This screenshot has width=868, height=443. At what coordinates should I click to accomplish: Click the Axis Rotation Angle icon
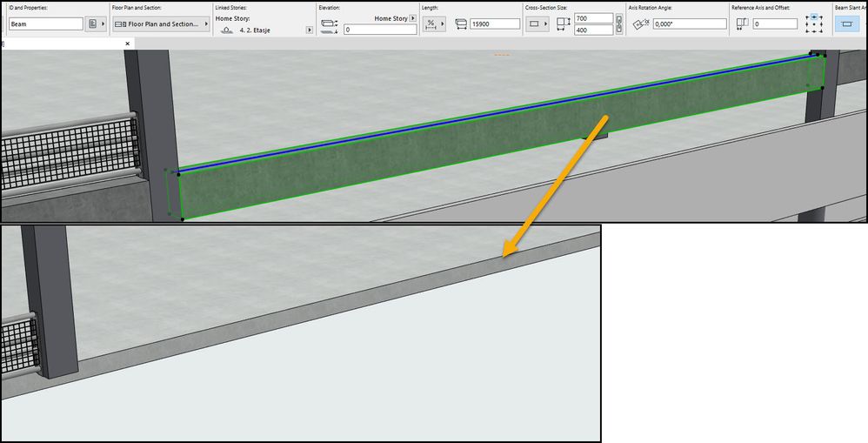tap(640, 23)
